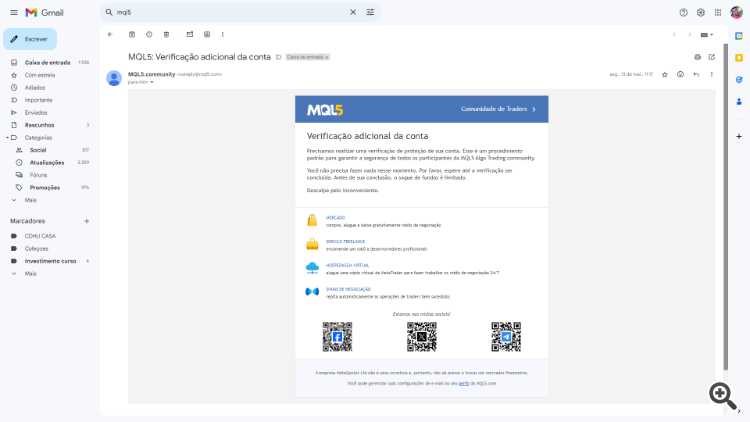Open more actions in the email toolbar
The height and width of the screenshot is (422, 750).
pyautogui.click(x=223, y=34)
